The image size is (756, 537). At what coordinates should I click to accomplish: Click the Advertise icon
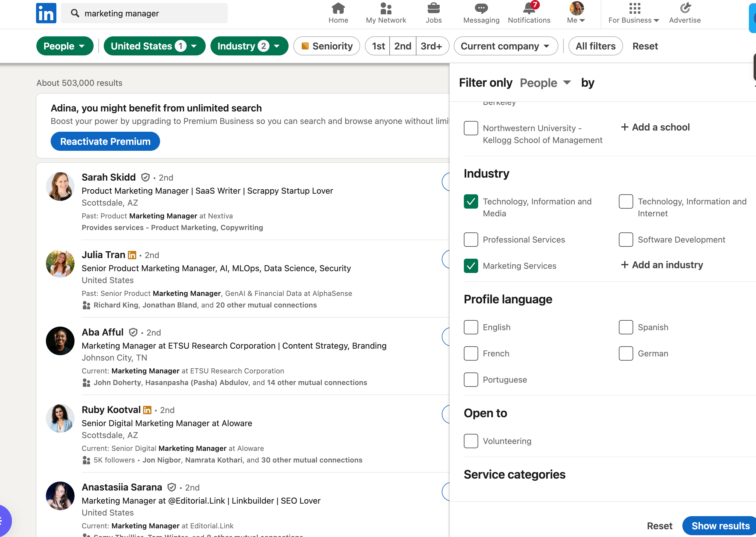point(685,9)
